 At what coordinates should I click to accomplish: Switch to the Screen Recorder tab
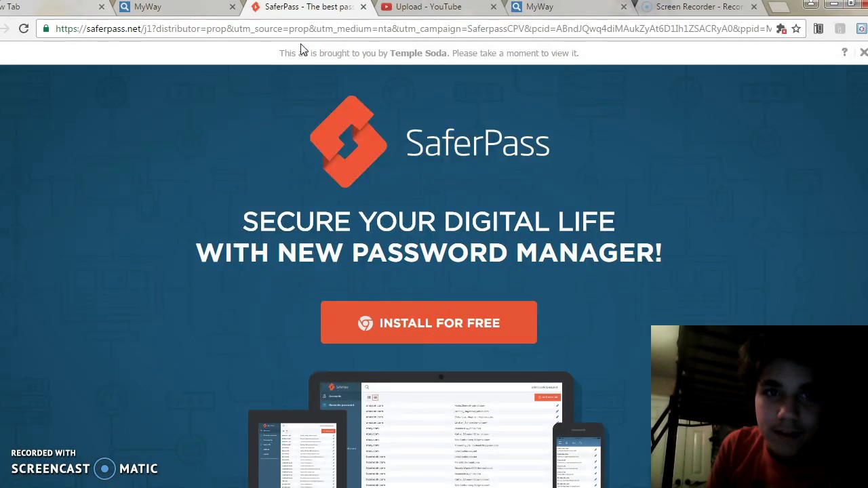pos(699,7)
